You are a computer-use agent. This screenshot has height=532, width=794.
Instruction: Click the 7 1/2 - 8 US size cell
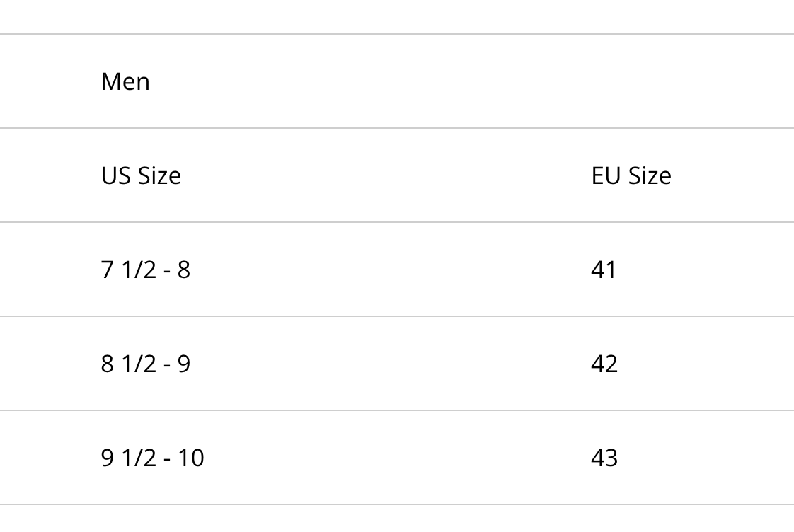pyautogui.click(x=145, y=270)
